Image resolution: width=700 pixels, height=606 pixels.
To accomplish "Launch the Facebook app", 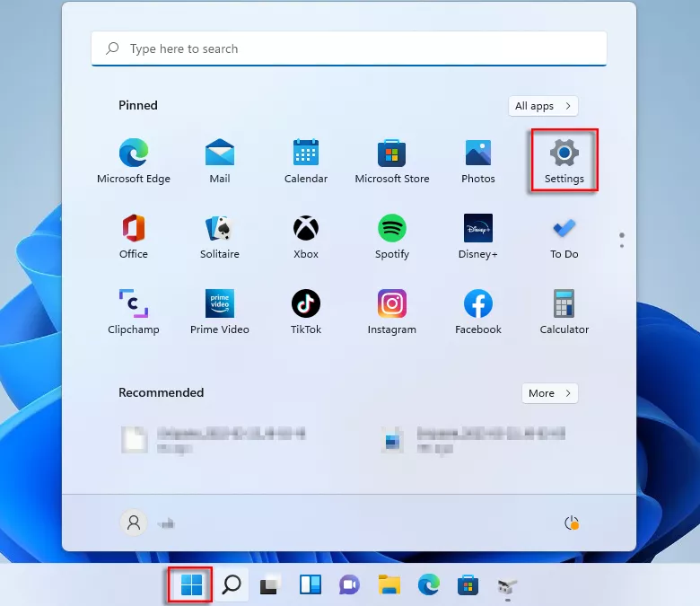I will click(x=478, y=312).
